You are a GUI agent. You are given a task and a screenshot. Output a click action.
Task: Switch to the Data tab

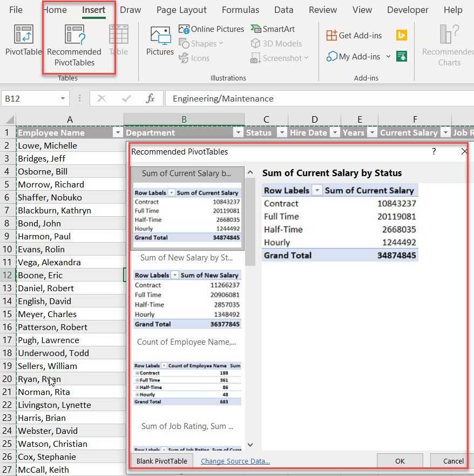284,10
